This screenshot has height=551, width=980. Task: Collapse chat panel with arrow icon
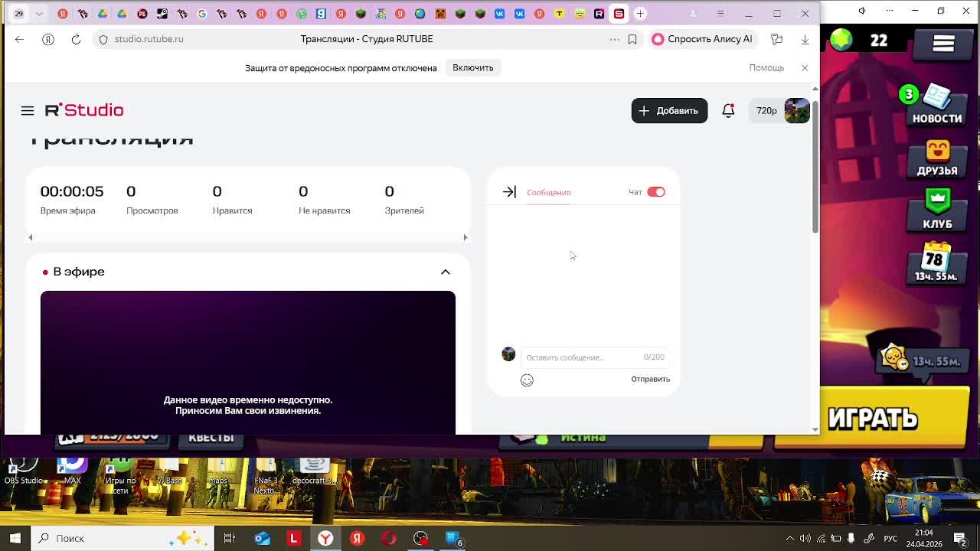(509, 192)
